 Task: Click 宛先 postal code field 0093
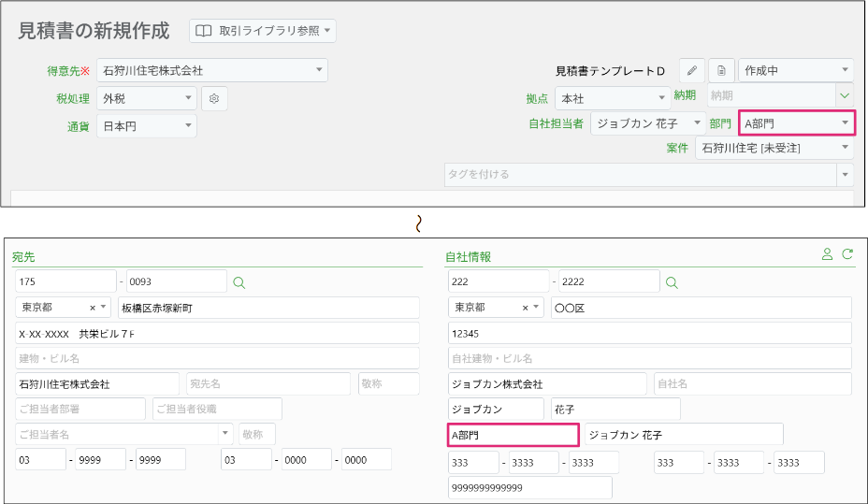coord(177,281)
